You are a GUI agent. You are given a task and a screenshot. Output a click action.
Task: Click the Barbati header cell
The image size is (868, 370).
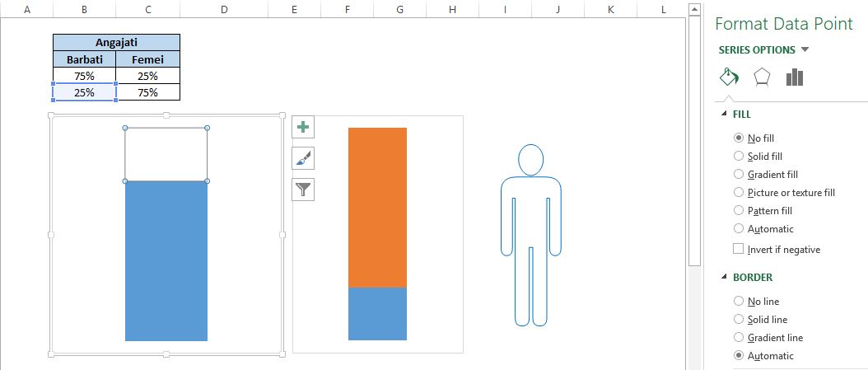click(x=84, y=59)
